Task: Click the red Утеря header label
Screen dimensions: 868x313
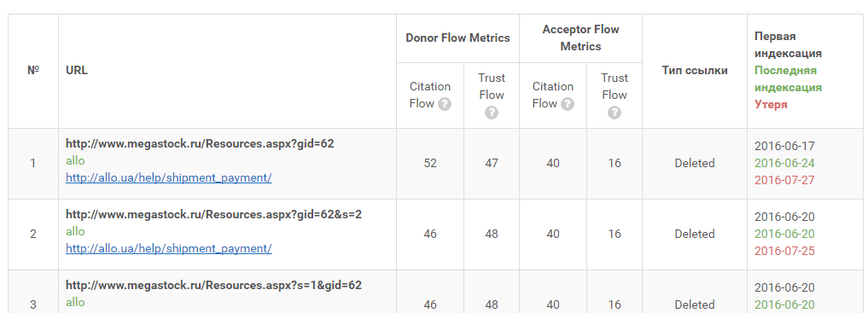Action: coord(771,105)
